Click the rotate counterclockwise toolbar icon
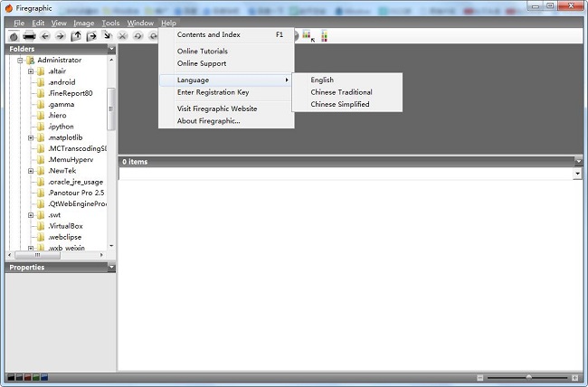This screenshot has height=387, width=588. coord(138,36)
